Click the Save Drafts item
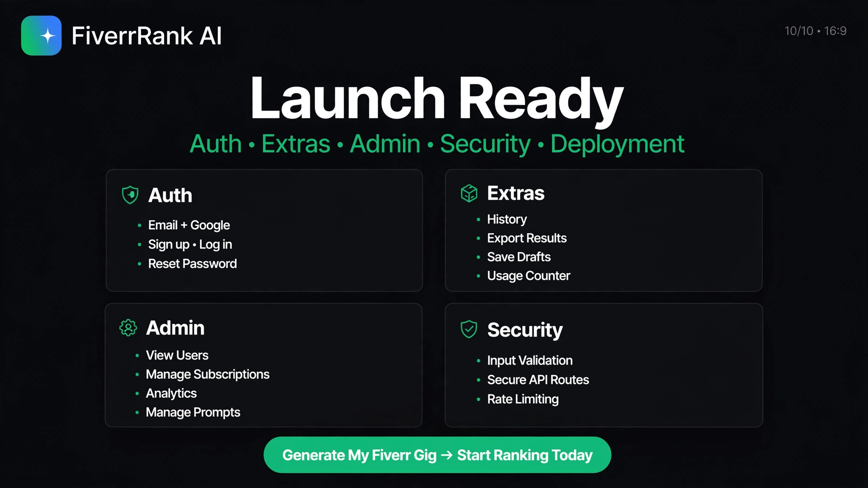The width and height of the screenshot is (868, 488). tap(519, 257)
